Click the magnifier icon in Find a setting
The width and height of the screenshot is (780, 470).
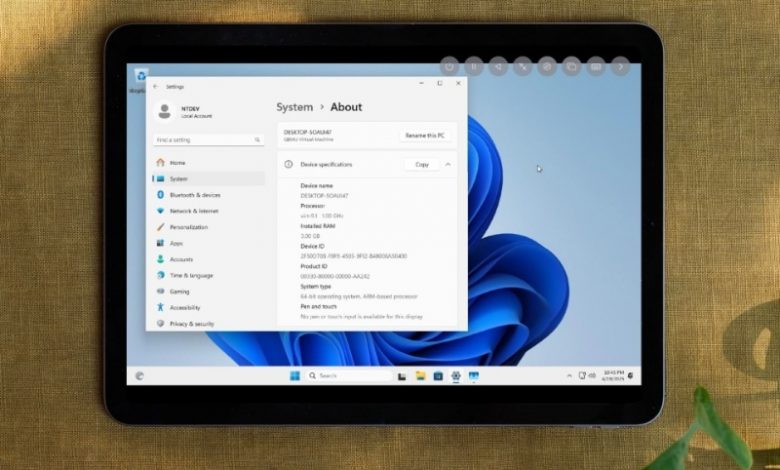point(257,140)
